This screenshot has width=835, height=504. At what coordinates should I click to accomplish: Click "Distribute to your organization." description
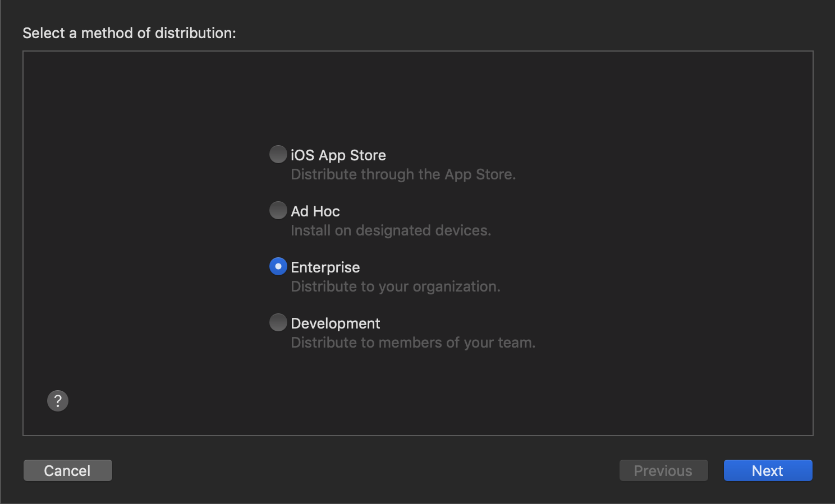396,286
